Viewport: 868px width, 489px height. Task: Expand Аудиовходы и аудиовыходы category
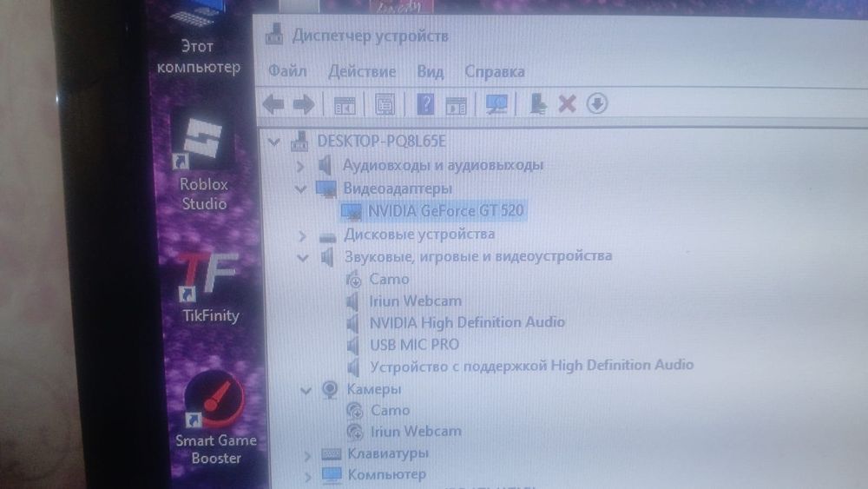(x=300, y=166)
